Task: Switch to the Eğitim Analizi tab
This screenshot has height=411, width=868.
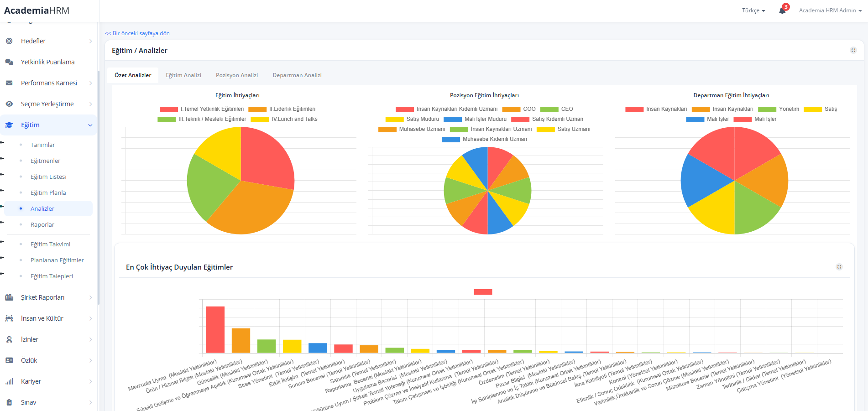Action: click(183, 75)
